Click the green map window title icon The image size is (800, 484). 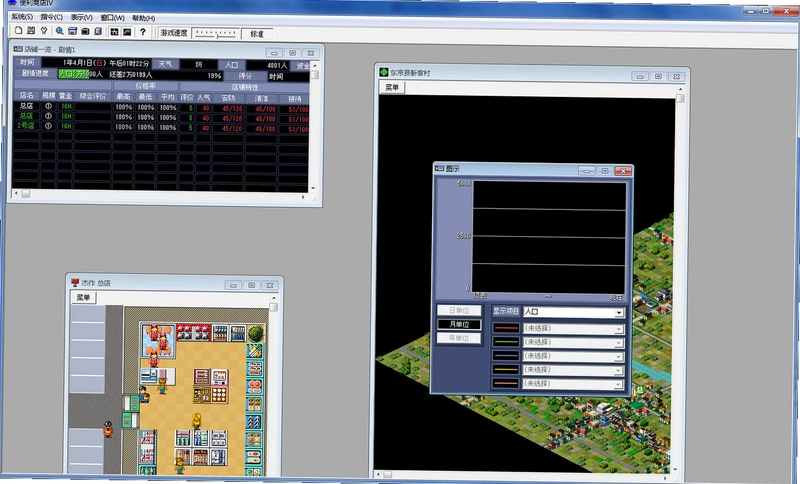(384, 72)
